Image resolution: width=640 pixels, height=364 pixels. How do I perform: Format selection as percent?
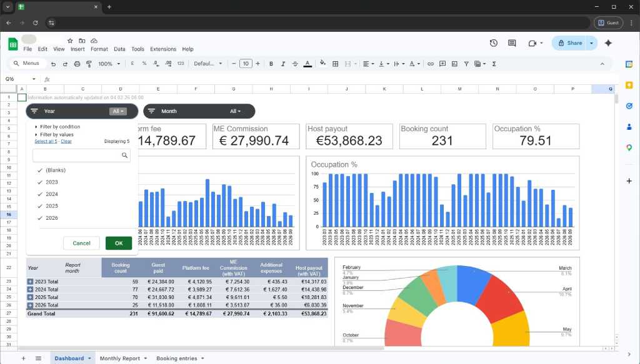[x=144, y=64]
